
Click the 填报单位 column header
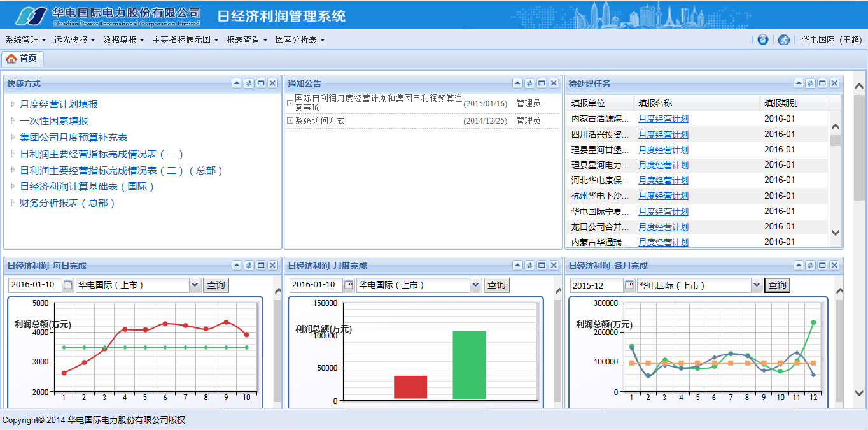(600, 103)
